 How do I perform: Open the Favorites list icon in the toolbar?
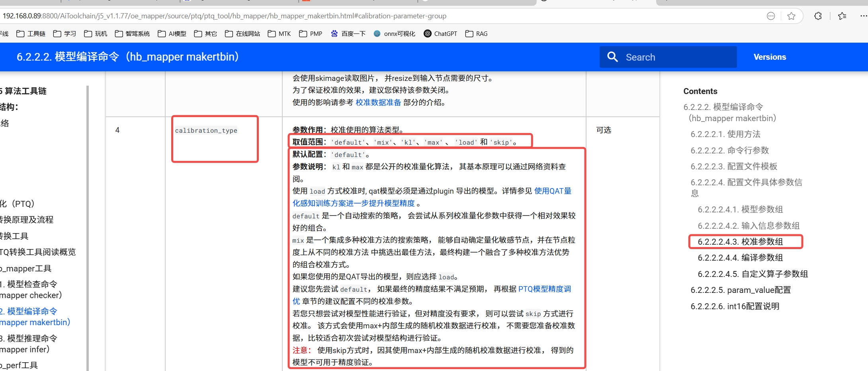[842, 16]
